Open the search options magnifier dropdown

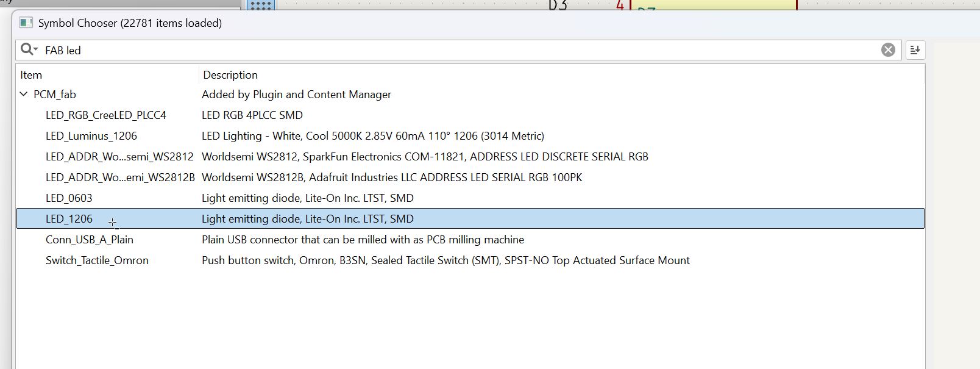pos(29,50)
